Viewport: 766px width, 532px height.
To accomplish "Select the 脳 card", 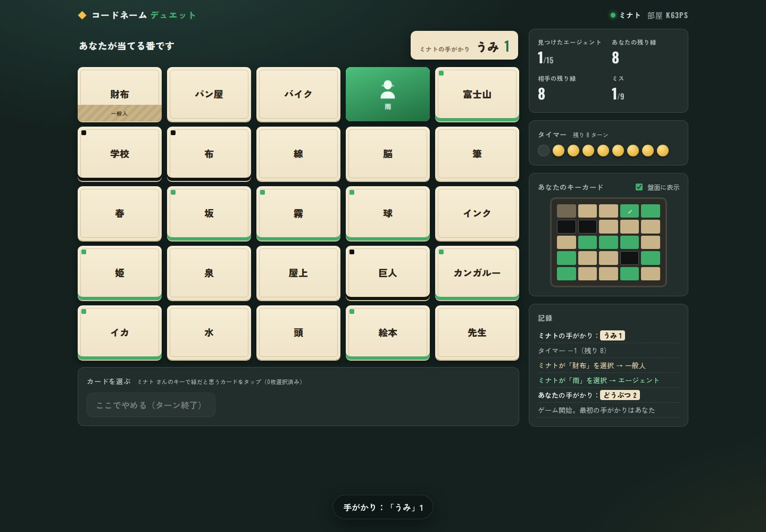I will 388,154.
